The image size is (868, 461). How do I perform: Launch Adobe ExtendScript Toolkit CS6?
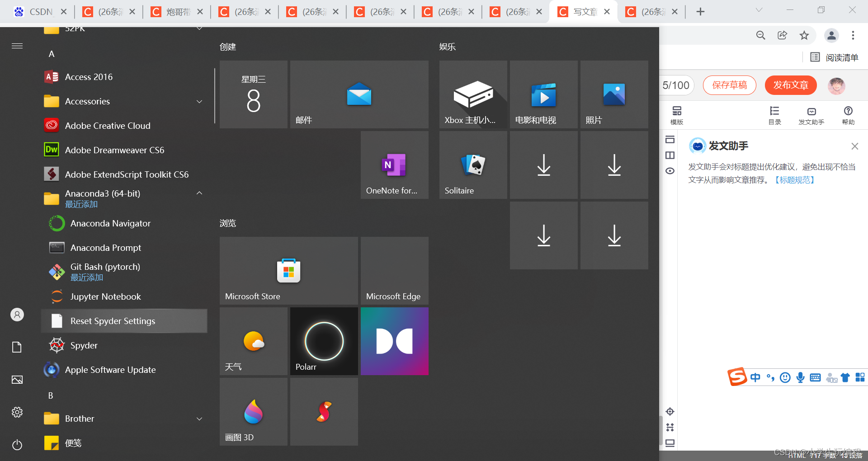(124, 174)
